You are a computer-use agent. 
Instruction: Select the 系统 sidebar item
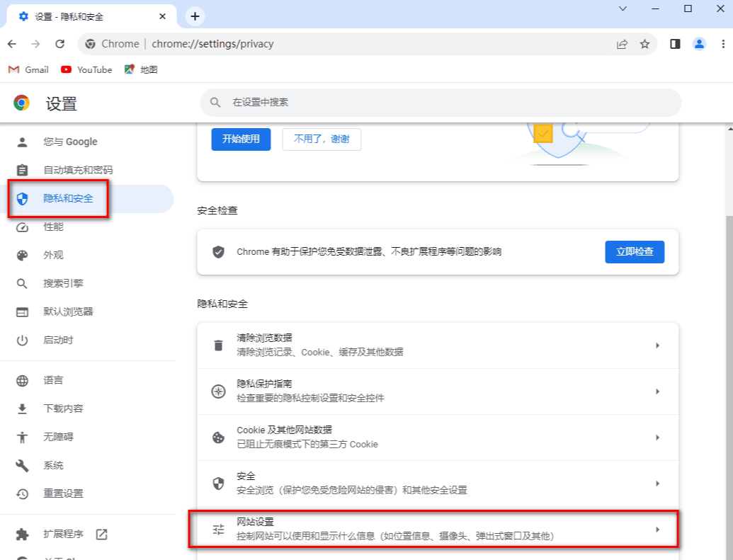[x=53, y=465]
